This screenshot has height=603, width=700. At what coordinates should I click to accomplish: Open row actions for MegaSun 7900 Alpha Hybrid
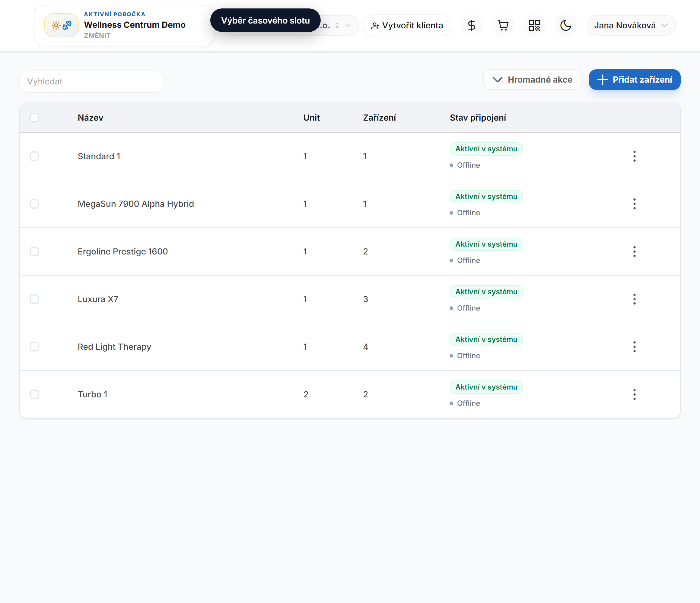coord(635,204)
